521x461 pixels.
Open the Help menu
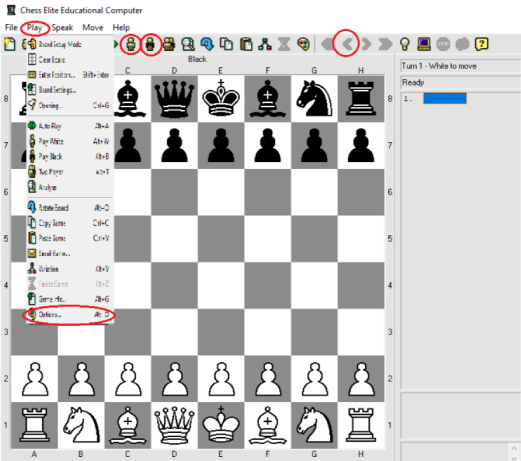click(121, 27)
